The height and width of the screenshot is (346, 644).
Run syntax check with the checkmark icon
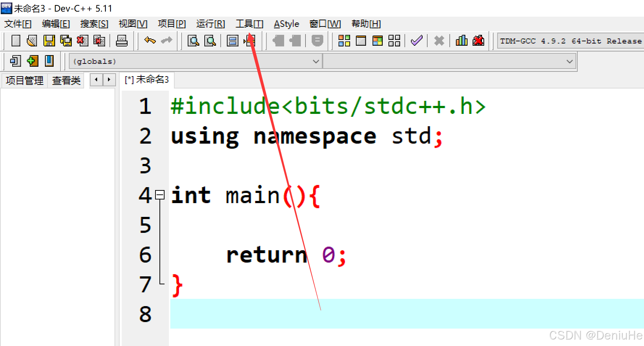point(417,41)
